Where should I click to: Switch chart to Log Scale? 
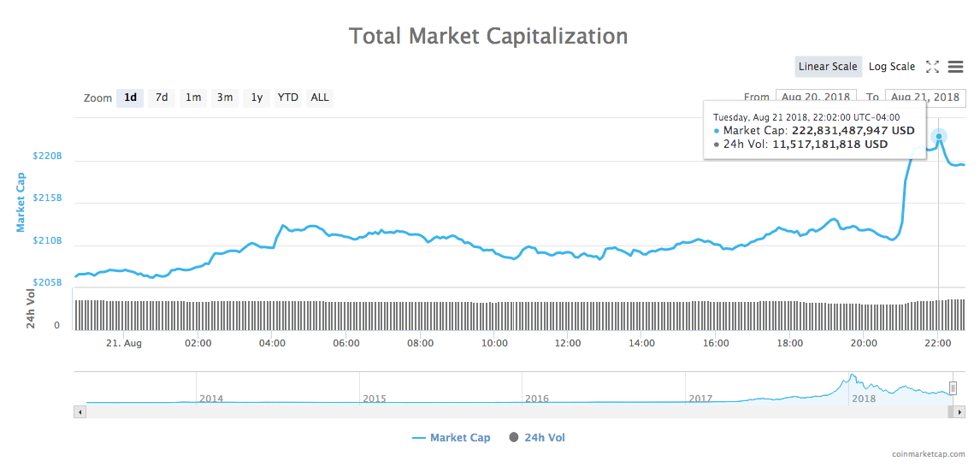892,67
